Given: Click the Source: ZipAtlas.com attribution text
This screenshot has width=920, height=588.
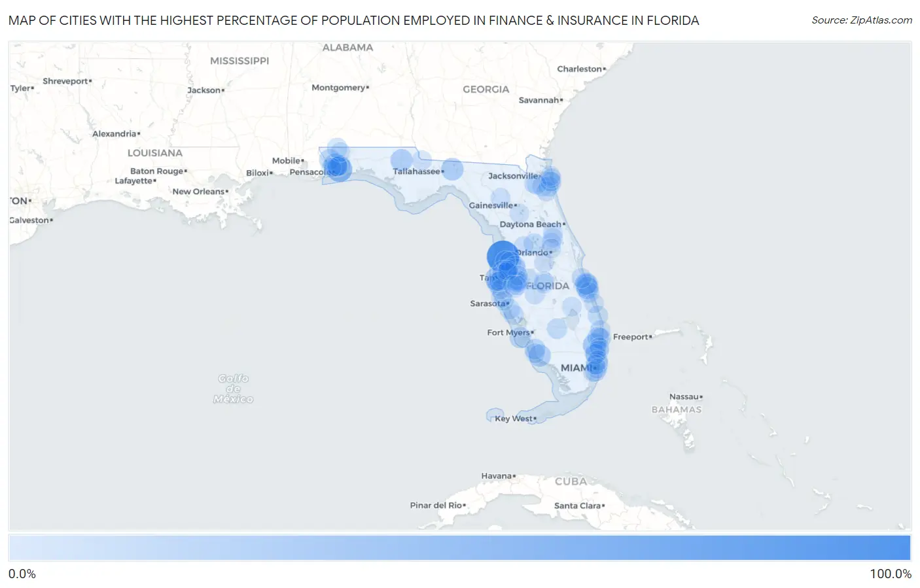Looking at the screenshot, I should (x=862, y=20).
